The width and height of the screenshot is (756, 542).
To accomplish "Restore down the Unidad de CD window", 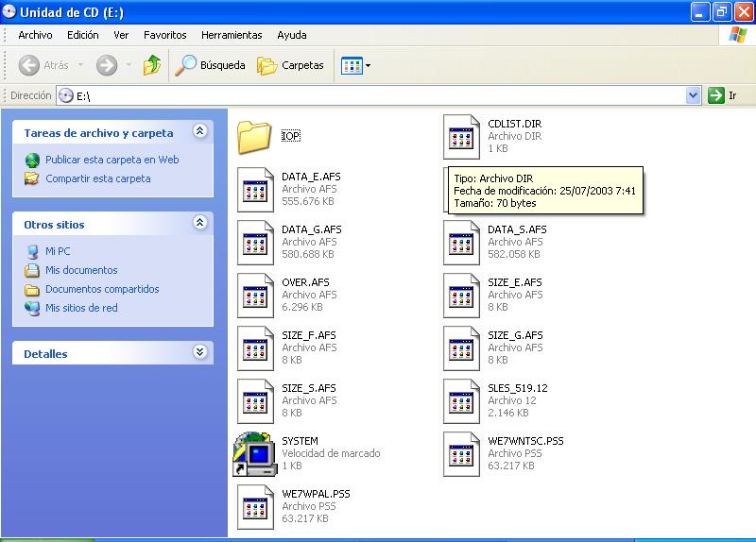I will pos(722,12).
